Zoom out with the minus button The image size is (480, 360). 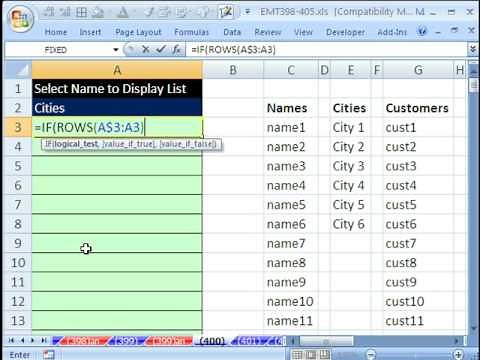point(371,355)
